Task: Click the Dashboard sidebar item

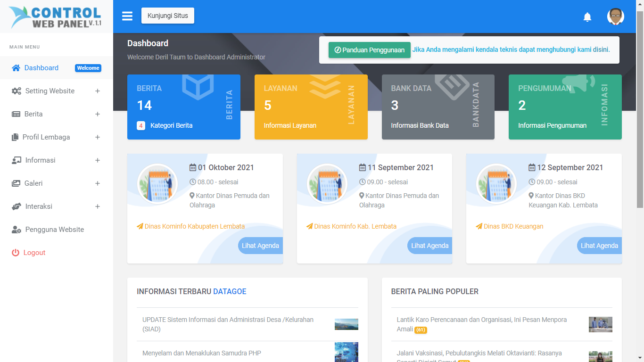Action: (x=40, y=68)
